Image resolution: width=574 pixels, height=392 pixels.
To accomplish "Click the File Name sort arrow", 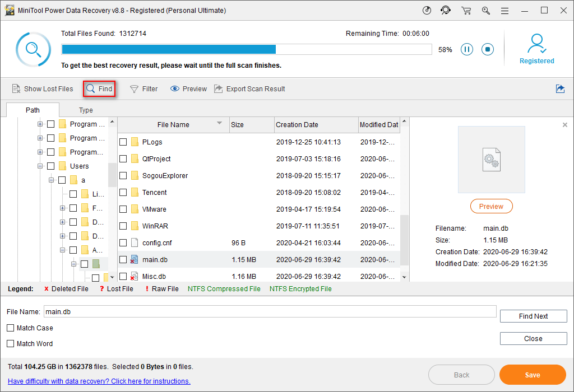I will [x=220, y=123].
